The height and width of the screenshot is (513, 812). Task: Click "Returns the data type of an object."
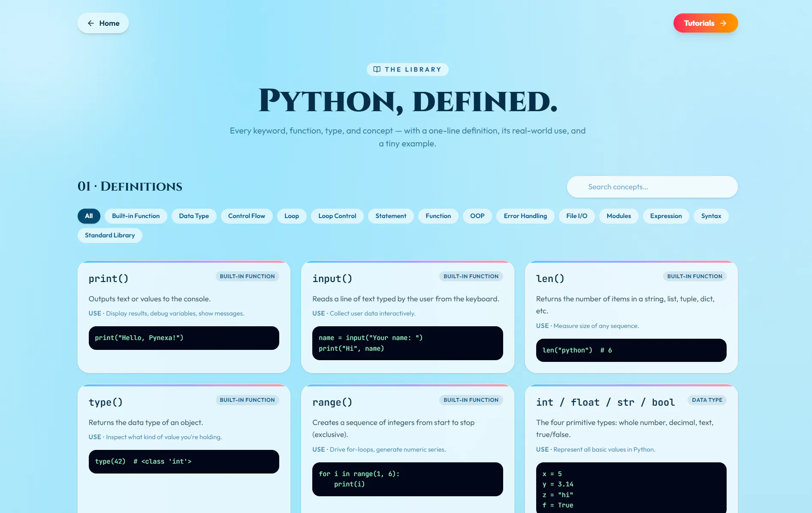coord(146,422)
